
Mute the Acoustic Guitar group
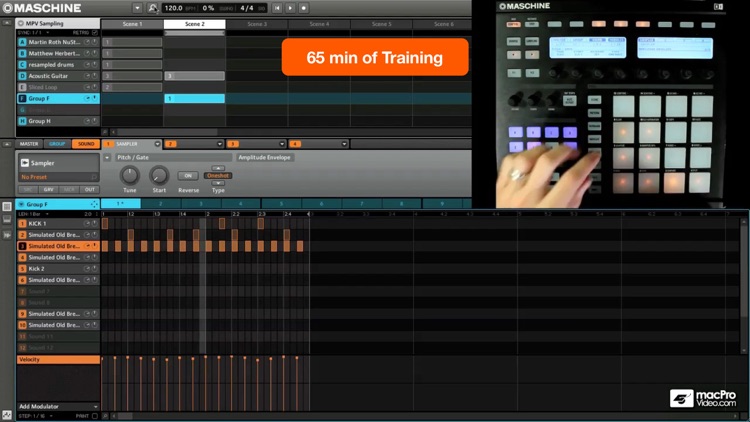pyautogui.click(x=88, y=76)
